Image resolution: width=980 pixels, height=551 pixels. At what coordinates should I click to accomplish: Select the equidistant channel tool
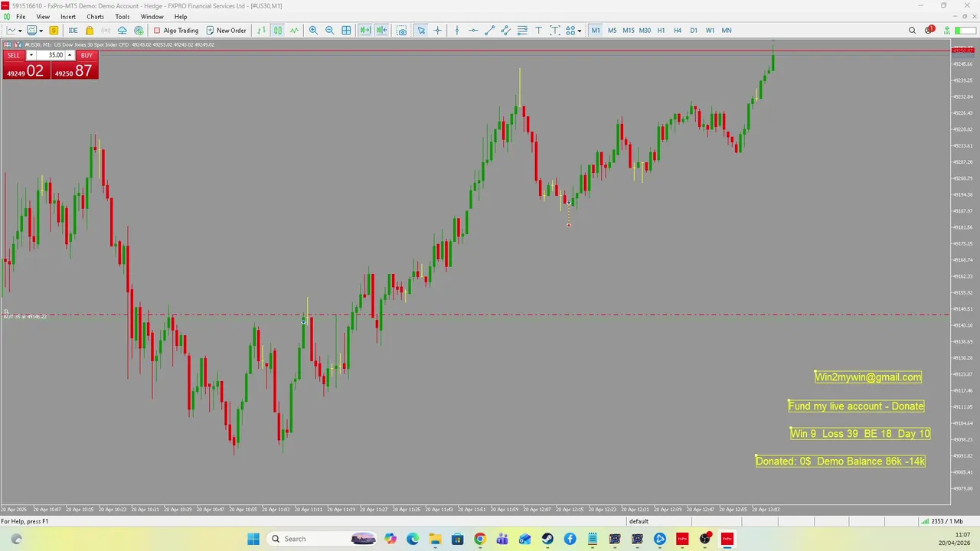506,31
